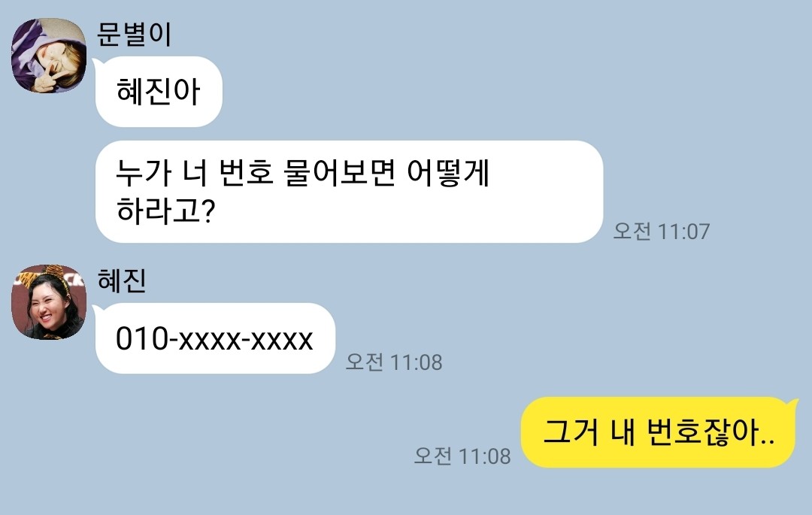Click the word '어떻게' in 문별이's question

(x=448, y=172)
